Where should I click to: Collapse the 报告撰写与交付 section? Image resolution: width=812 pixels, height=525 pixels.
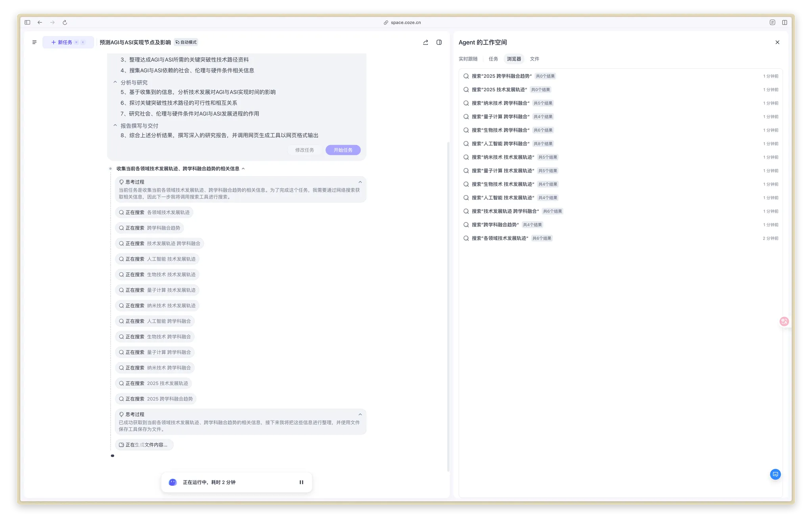point(115,126)
